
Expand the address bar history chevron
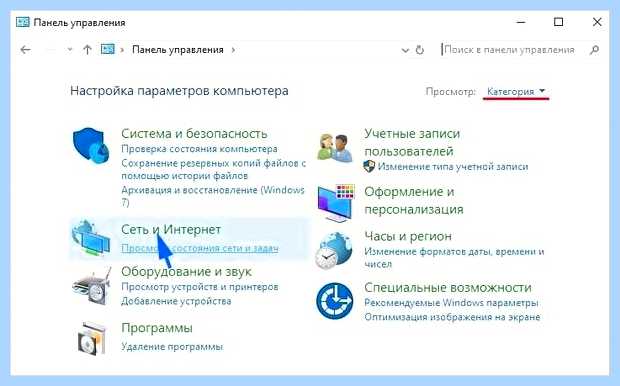[405, 50]
